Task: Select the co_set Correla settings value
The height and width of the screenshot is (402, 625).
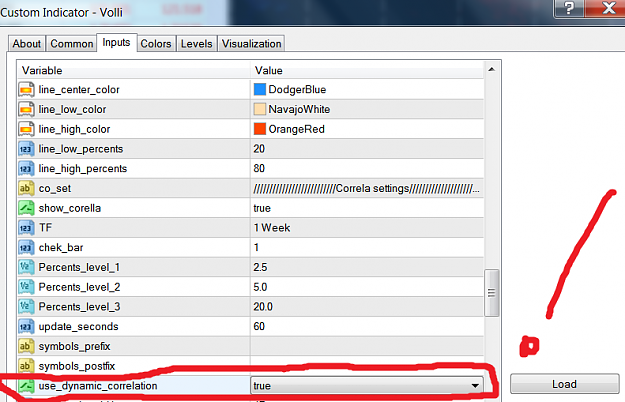Action: click(x=366, y=188)
